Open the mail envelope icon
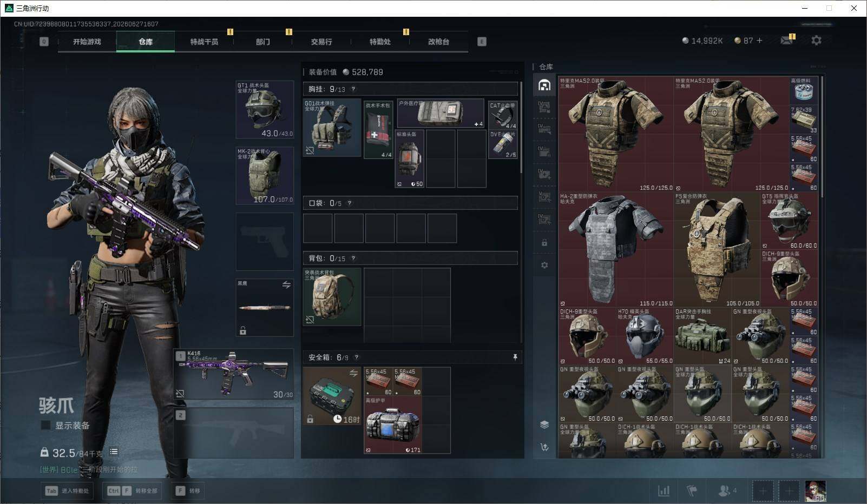Image resolution: width=867 pixels, height=504 pixels. (787, 41)
